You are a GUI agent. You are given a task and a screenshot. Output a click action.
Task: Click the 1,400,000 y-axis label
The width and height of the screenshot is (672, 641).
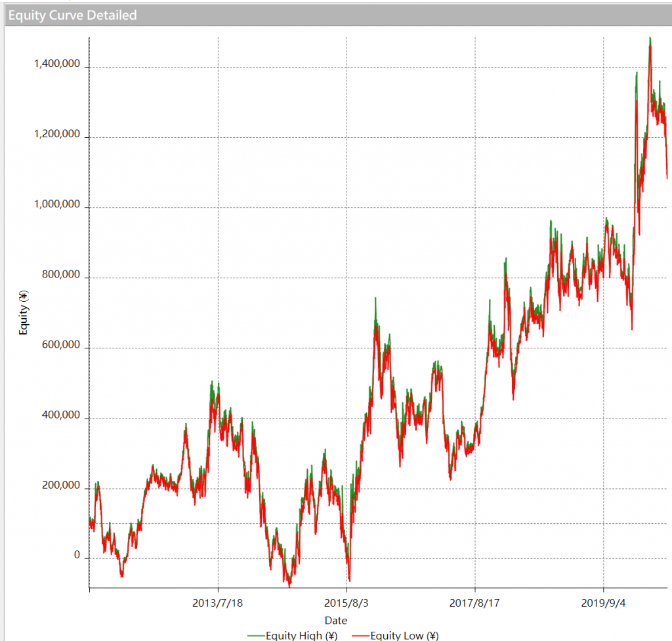pyautogui.click(x=57, y=64)
